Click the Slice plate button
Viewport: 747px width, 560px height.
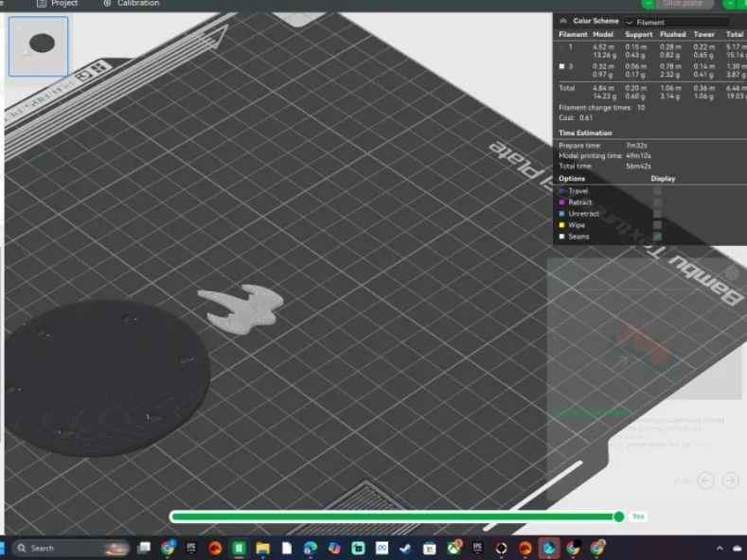[x=684, y=4]
